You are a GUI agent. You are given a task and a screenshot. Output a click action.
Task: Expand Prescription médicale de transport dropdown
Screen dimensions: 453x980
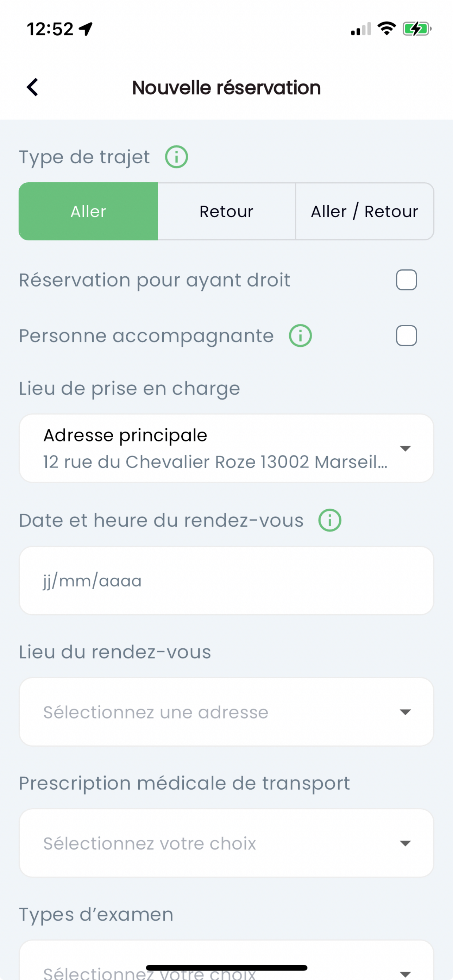point(226,843)
